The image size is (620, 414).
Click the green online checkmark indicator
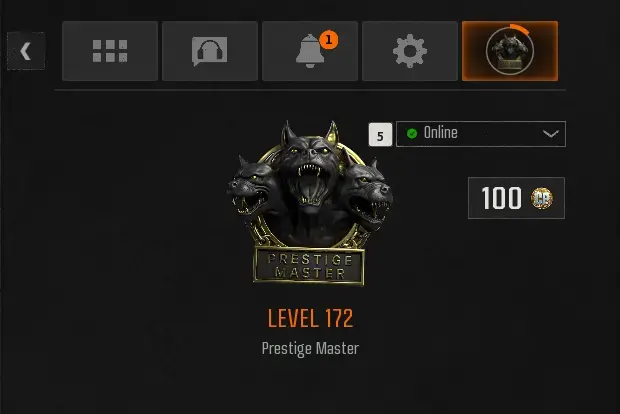[412, 134]
